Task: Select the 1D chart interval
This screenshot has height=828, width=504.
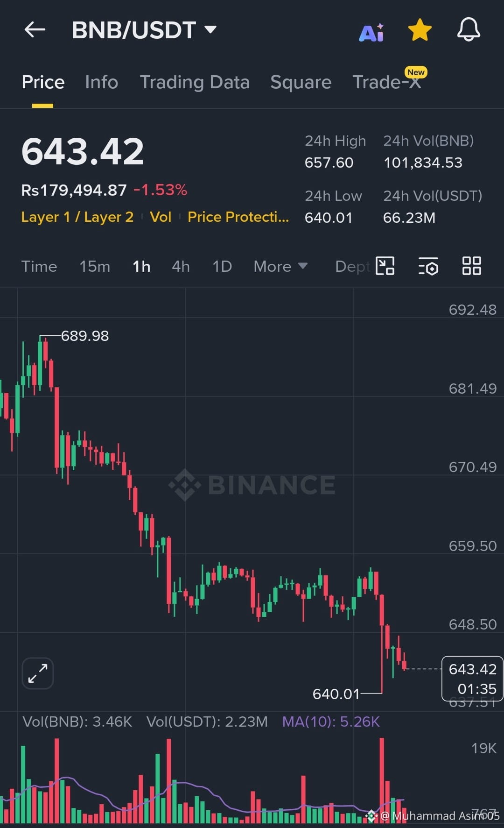Action: click(x=222, y=267)
